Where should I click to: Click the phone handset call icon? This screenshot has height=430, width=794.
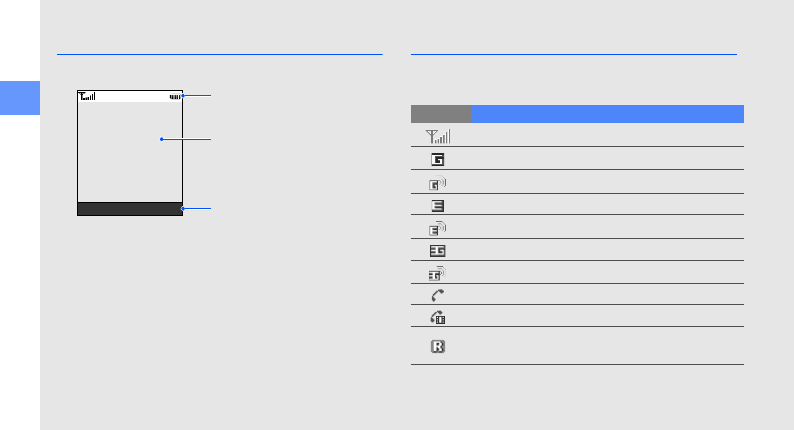pos(438,295)
